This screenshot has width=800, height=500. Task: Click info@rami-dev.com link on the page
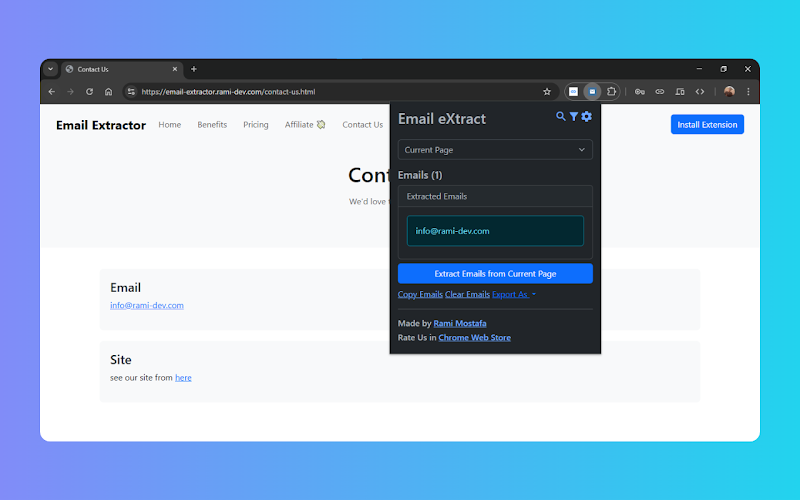pyautogui.click(x=147, y=306)
